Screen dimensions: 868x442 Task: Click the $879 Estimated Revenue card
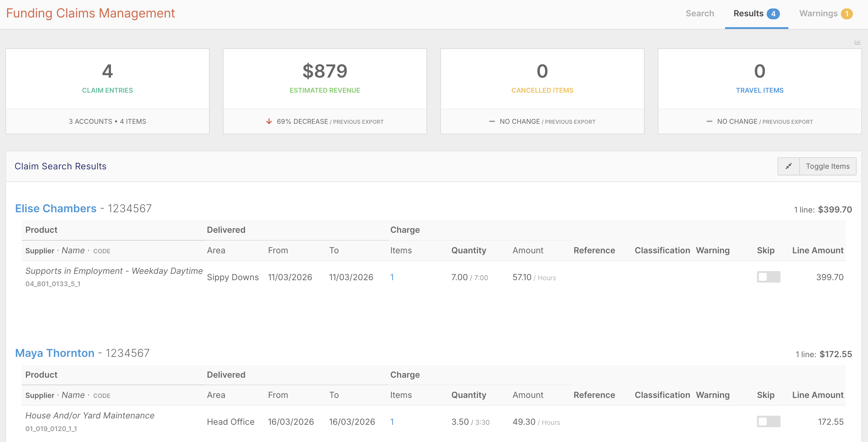click(325, 91)
